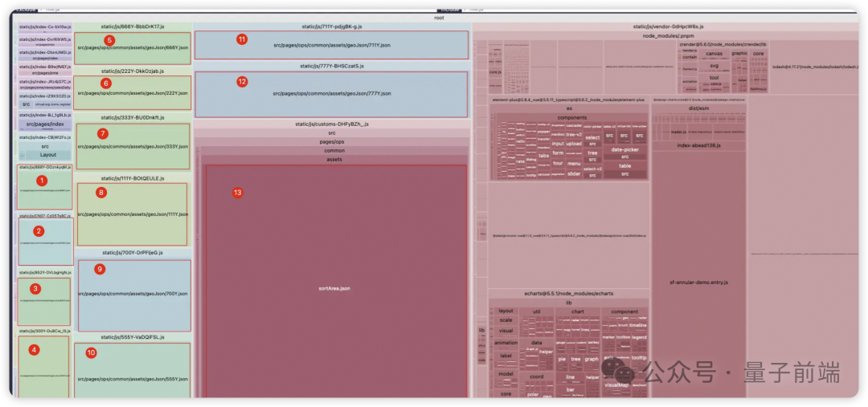868x407 pixels.
Task: Click the echarts@5.5.1 package header
Action: click(568, 293)
